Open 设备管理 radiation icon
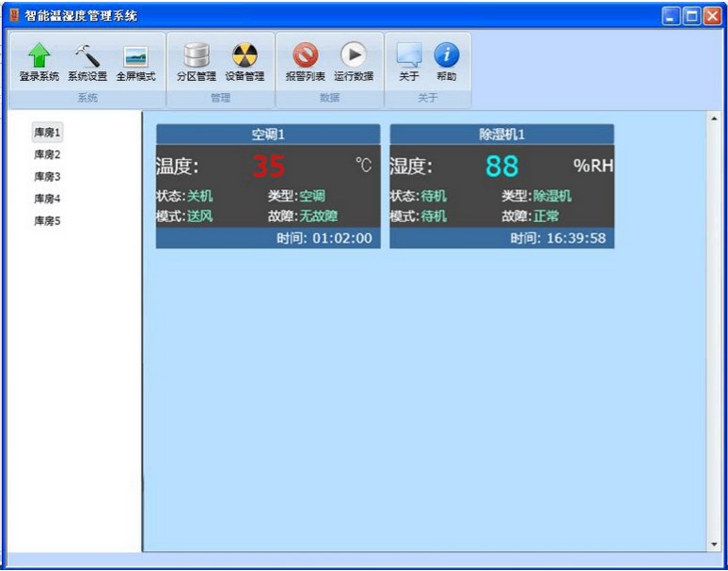728x571 pixels. click(x=245, y=56)
